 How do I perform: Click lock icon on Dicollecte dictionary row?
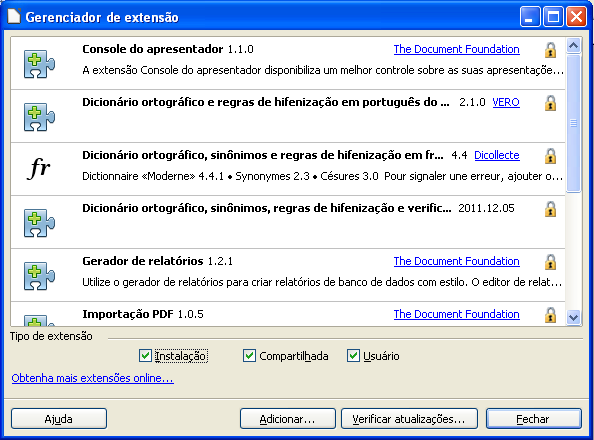pyautogui.click(x=550, y=156)
